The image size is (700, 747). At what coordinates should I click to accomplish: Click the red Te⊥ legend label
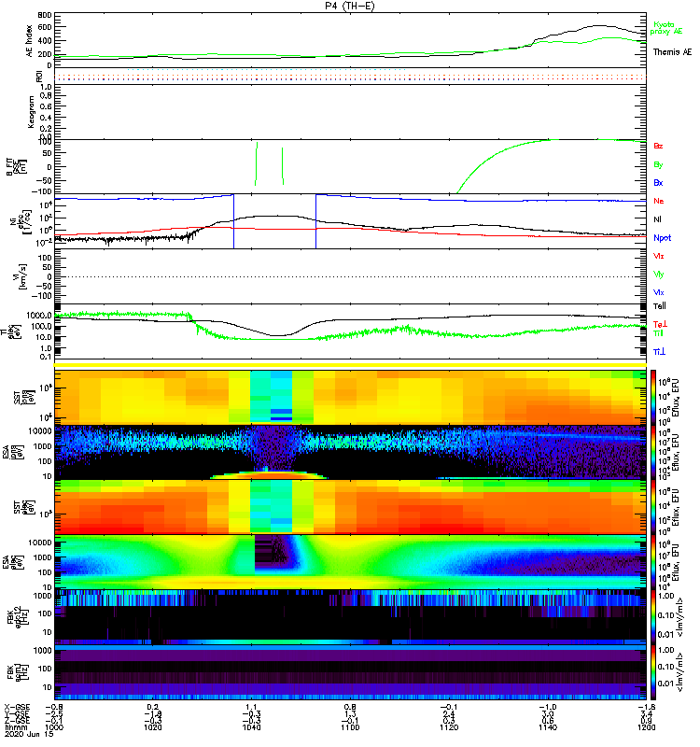[x=660, y=324]
